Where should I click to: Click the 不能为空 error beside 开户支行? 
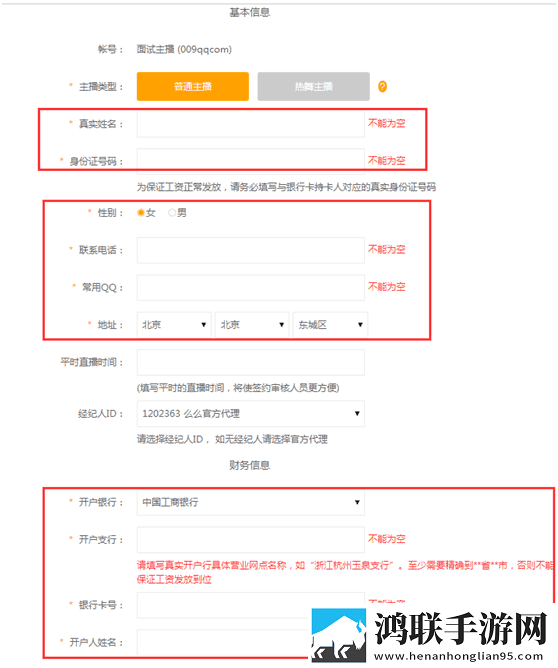click(x=386, y=539)
